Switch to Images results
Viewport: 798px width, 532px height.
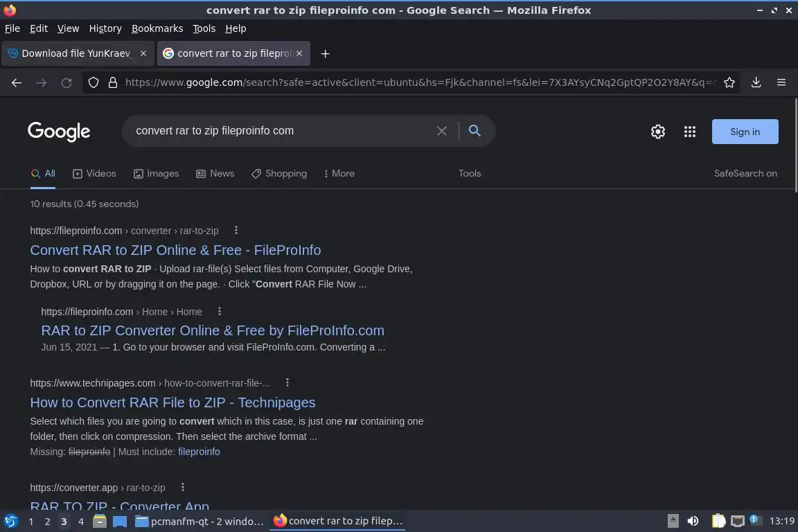click(157, 174)
